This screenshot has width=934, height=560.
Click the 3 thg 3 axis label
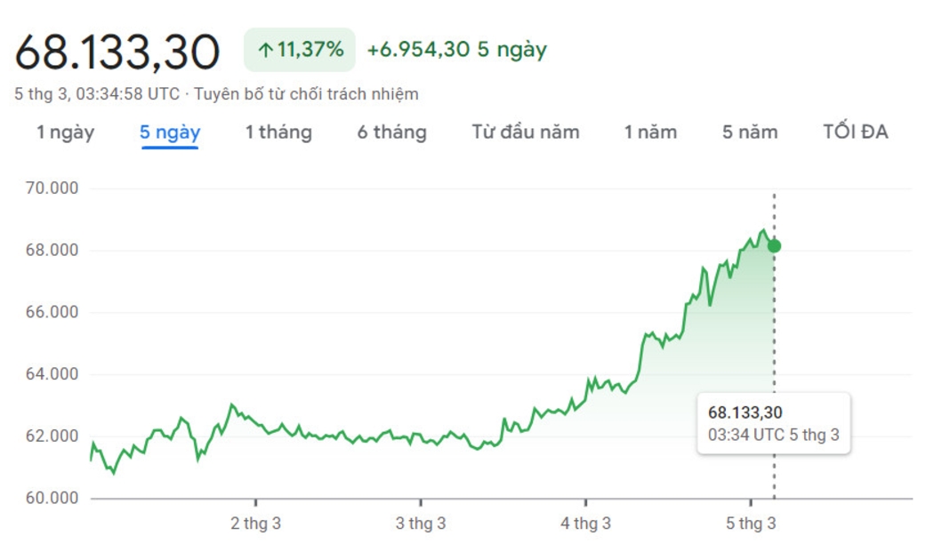(x=421, y=524)
